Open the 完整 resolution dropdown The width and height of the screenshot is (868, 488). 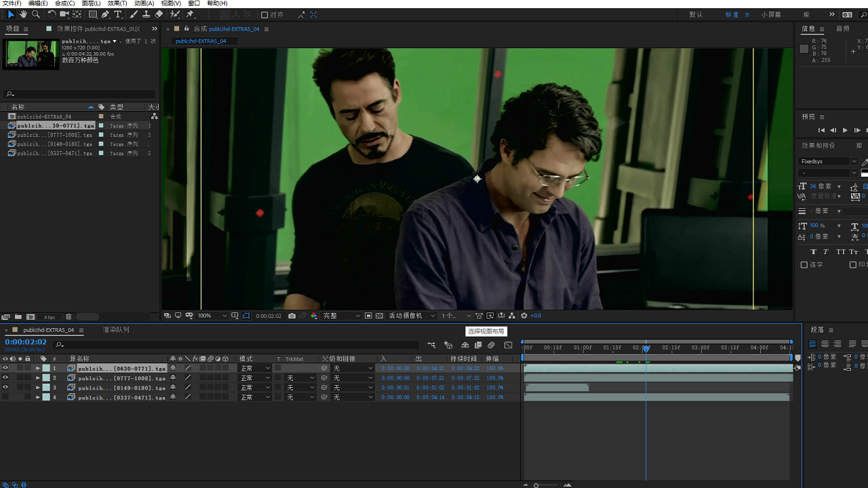(342, 316)
